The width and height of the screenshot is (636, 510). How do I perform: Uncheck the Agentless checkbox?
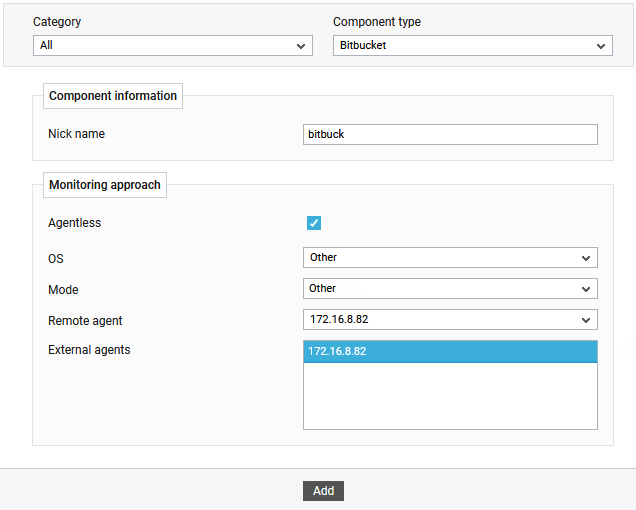tap(314, 223)
